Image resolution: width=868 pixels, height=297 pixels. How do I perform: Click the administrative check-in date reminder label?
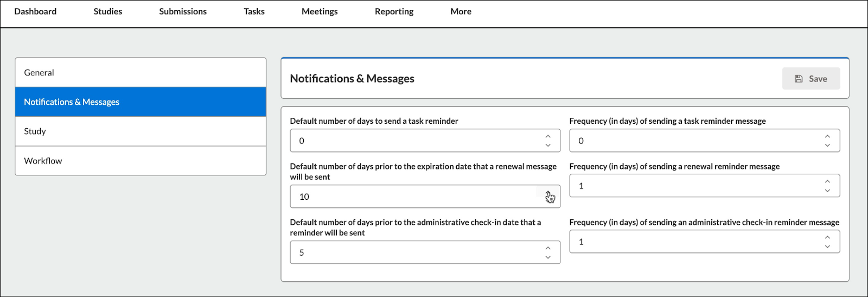(x=416, y=228)
